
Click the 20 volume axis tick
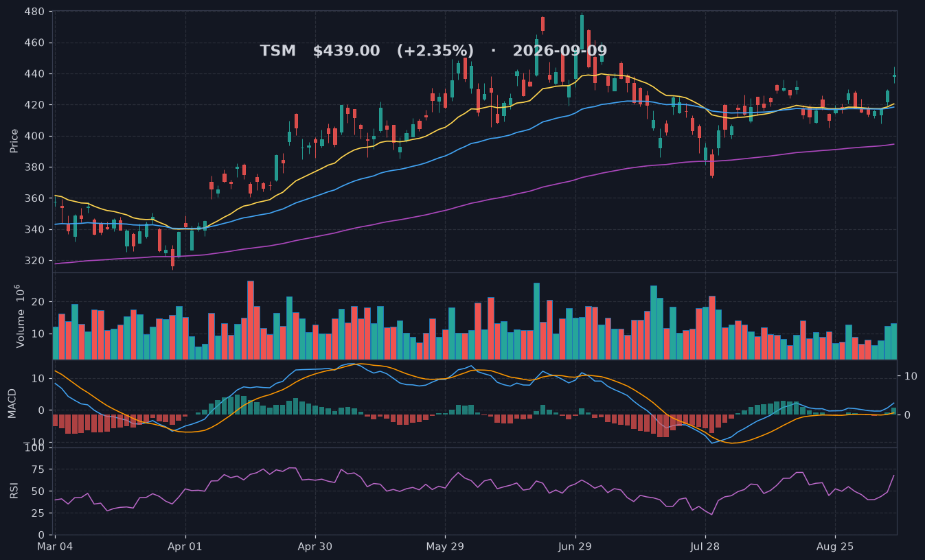tap(39, 302)
